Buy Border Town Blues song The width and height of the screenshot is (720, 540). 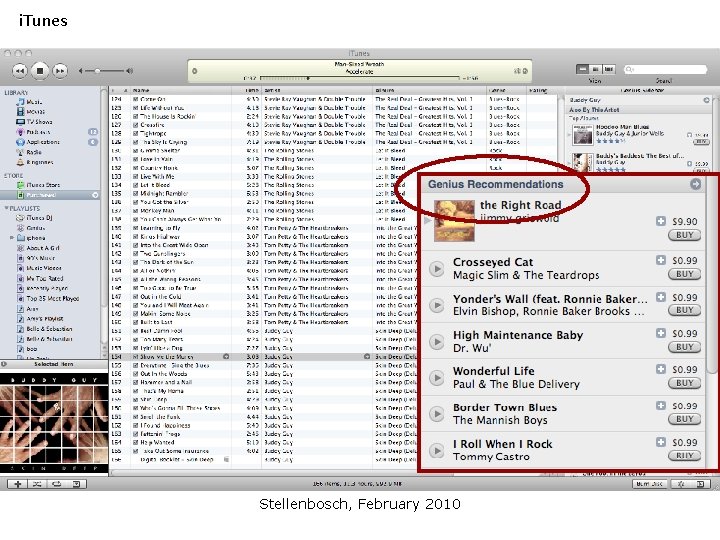pyautogui.click(x=684, y=419)
